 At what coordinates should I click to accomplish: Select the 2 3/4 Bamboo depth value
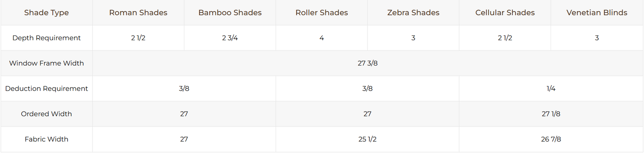click(x=230, y=38)
